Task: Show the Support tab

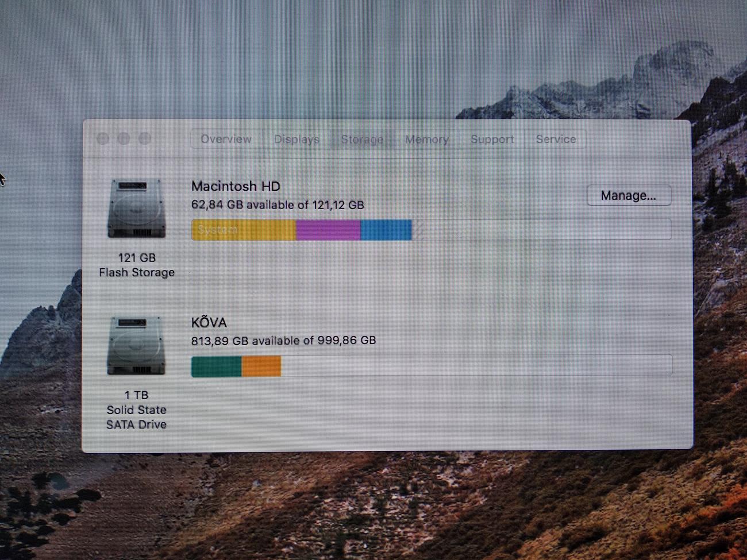Action: (x=492, y=139)
